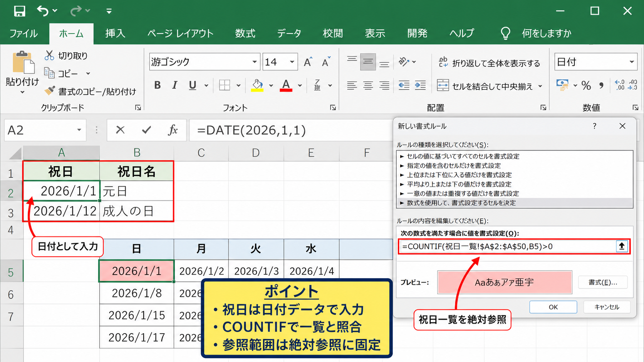The width and height of the screenshot is (644, 362).
Task: Open Insert Function fx dialog
Action: tap(173, 130)
